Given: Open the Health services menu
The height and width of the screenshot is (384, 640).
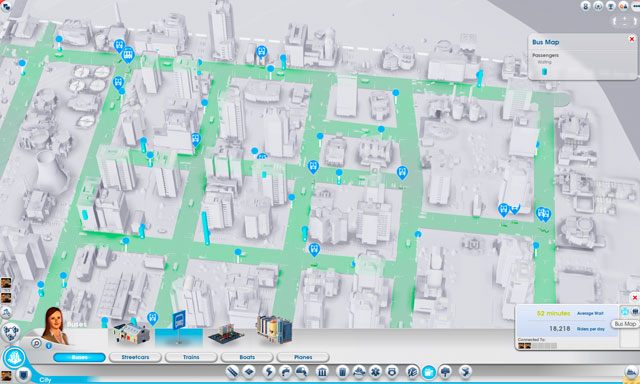Looking at the screenshot, I should coord(375,372).
